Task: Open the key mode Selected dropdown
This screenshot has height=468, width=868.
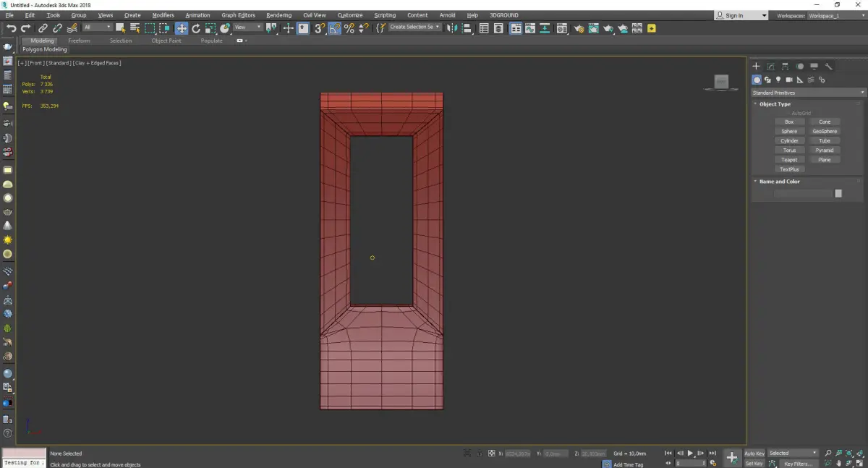Action: pos(793,454)
